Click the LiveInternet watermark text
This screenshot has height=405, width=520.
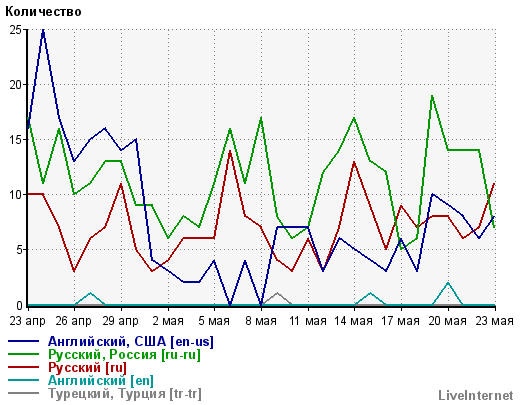pyautogui.click(x=476, y=396)
